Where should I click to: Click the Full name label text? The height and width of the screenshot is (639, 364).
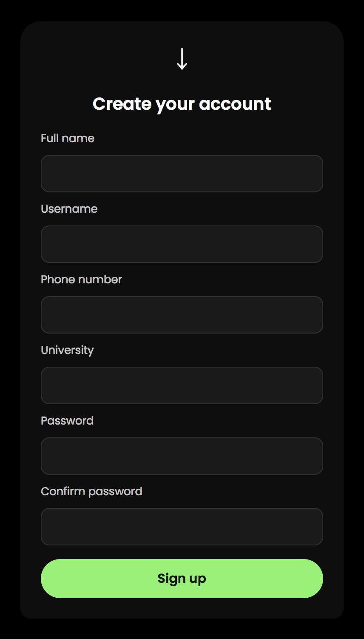[68, 138]
